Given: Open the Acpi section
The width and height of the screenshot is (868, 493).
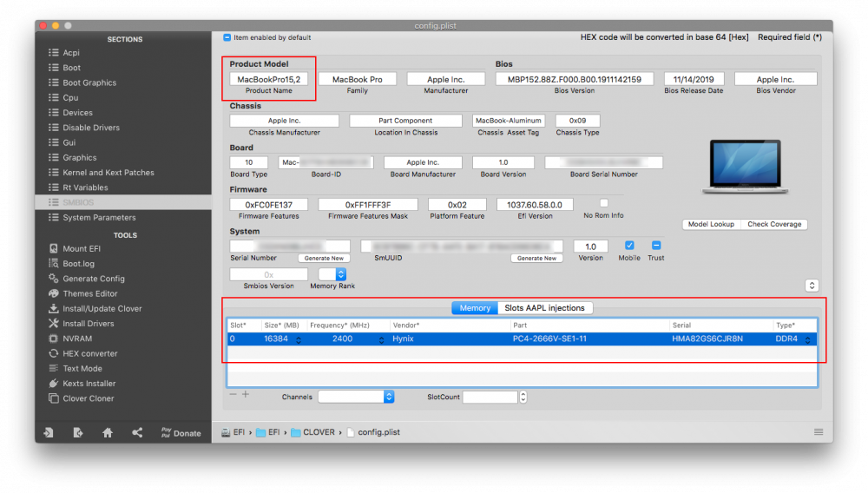Looking at the screenshot, I should click(x=71, y=53).
